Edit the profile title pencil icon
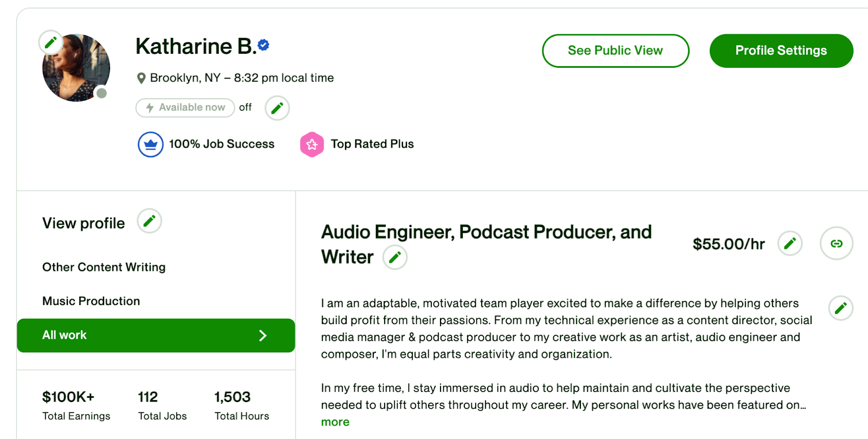 395,257
